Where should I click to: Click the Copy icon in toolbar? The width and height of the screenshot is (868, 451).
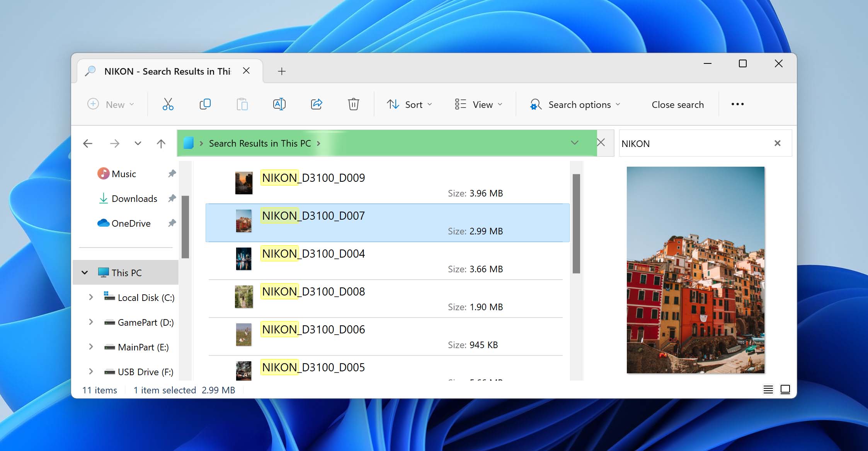tap(205, 104)
